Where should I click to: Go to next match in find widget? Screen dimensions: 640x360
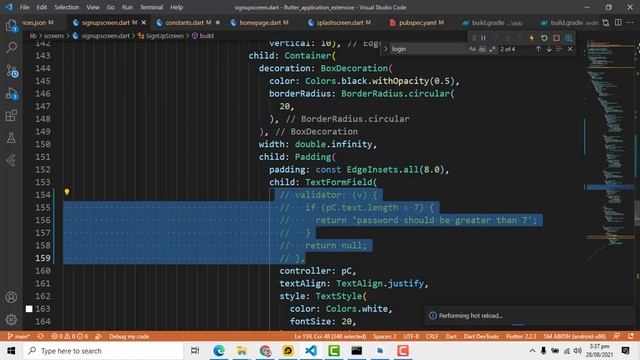549,49
